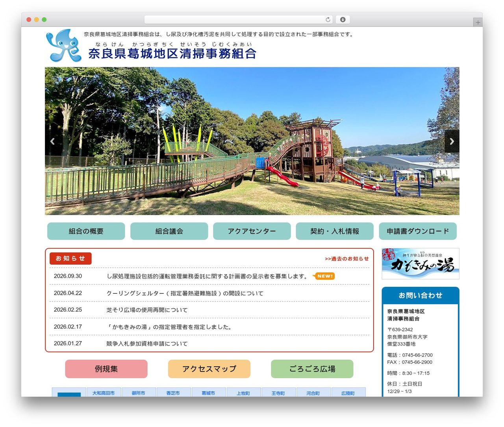Advance slideshow with right arrow
504x427 pixels.
point(452,141)
